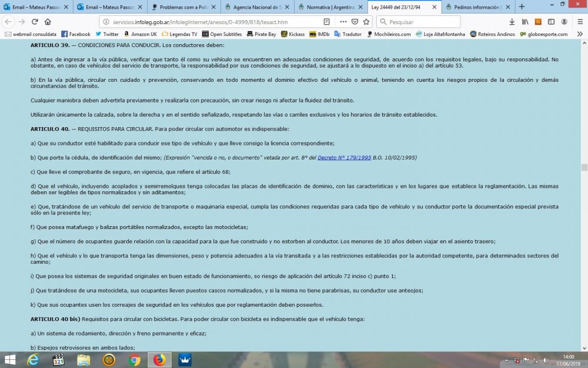Bookmark this page with the star icon

[366, 22]
